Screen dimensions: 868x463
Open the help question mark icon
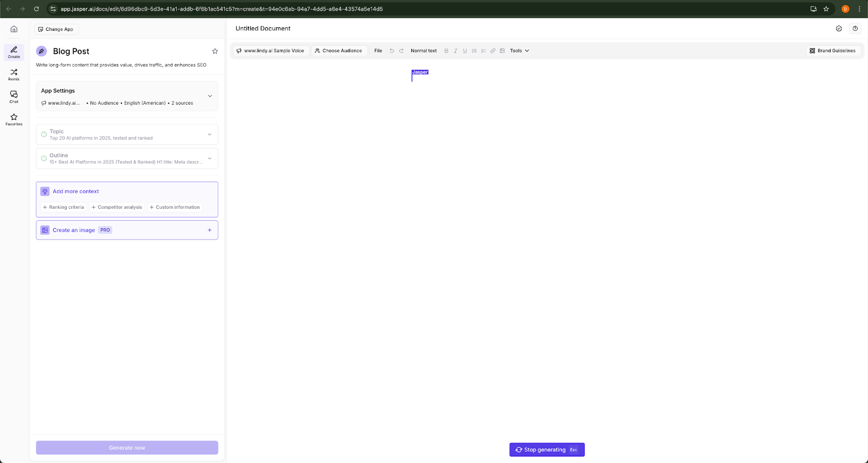tap(855, 28)
